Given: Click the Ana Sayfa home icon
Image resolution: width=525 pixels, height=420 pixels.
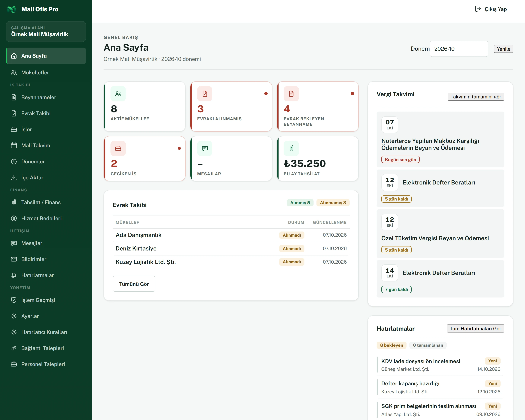Looking at the screenshot, I should pyautogui.click(x=14, y=56).
